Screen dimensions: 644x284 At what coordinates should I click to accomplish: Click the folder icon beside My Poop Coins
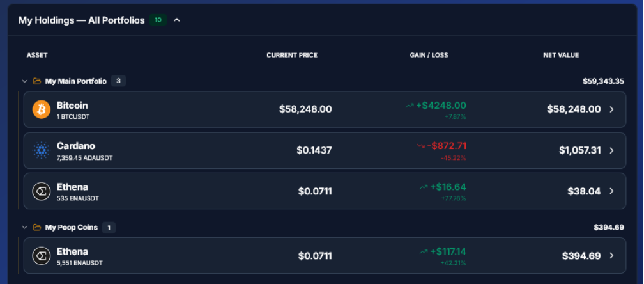[37, 227]
